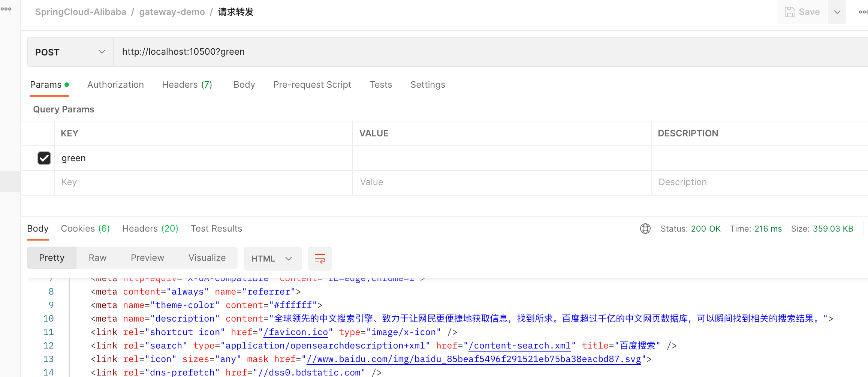Switch to Preview response view

pos(147,258)
